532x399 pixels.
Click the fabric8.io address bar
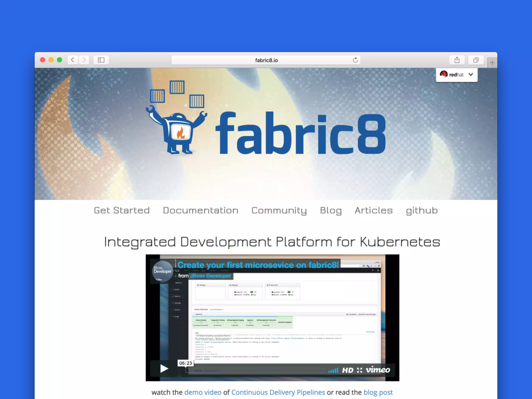(266, 60)
